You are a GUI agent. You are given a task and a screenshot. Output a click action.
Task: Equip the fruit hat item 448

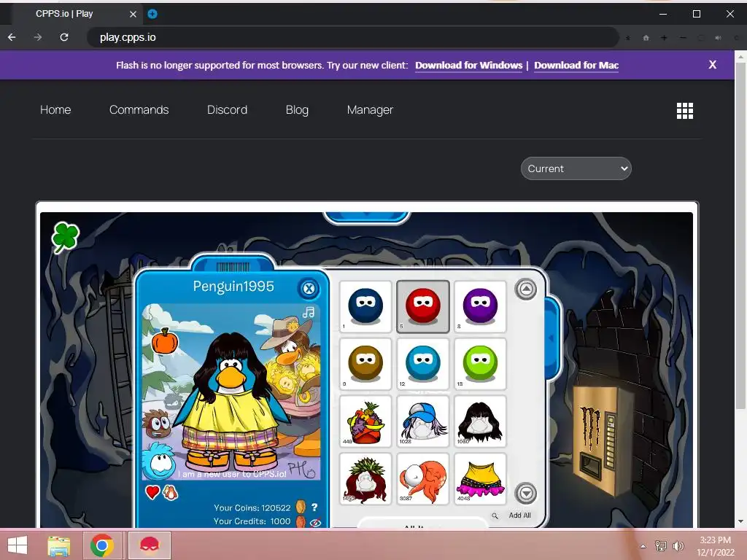tap(365, 421)
